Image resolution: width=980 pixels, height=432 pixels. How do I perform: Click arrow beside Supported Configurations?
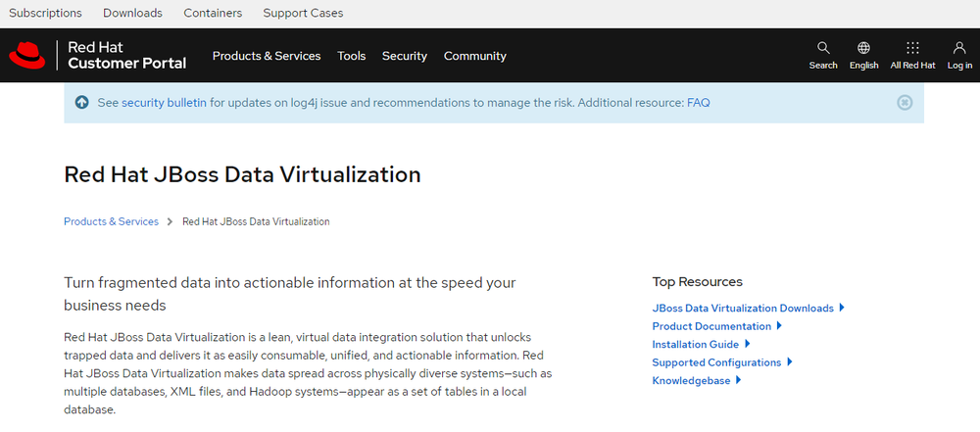click(x=790, y=362)
